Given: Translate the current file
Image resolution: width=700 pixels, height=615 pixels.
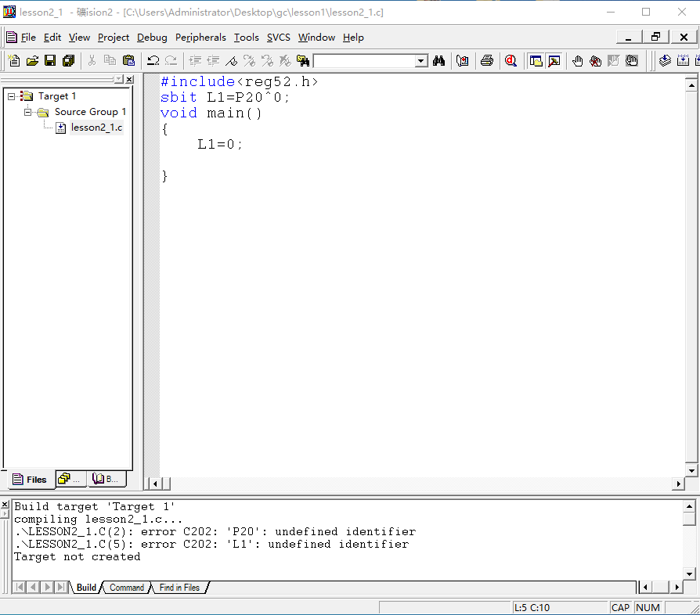Looking at the screenshot, I should tap(665, 61).
